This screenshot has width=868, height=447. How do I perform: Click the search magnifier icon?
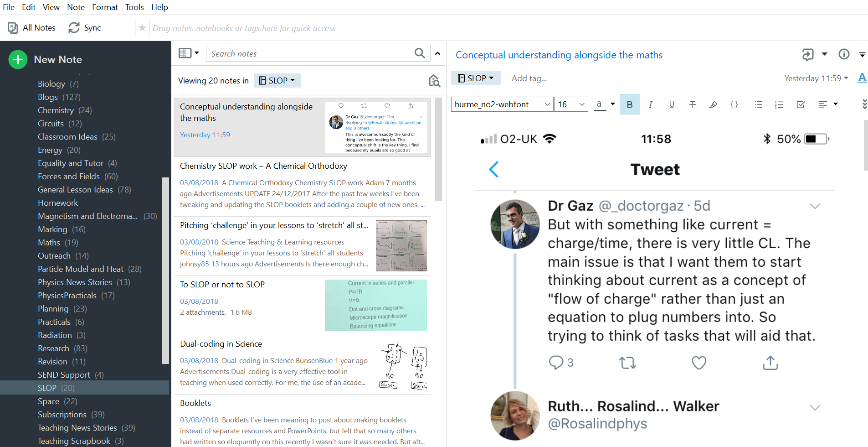420,53
